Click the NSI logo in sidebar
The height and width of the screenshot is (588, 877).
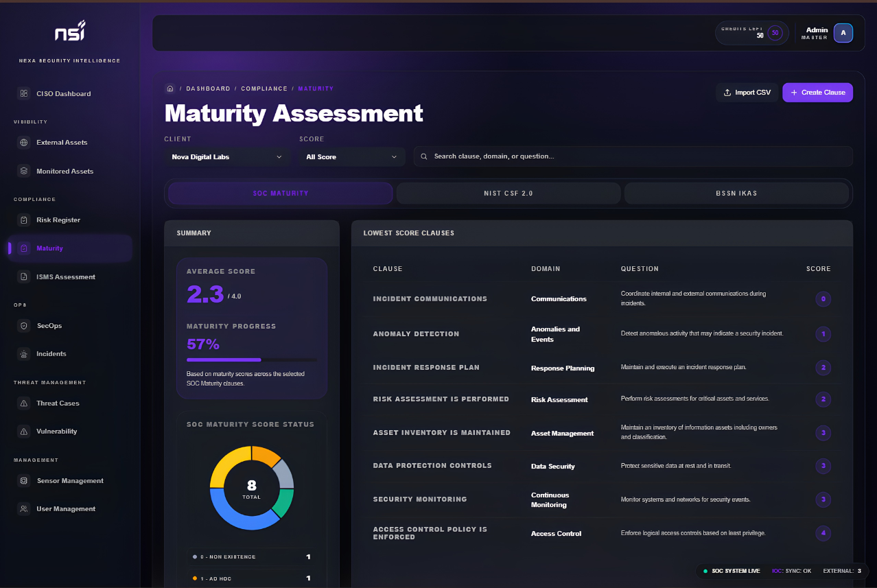click(70, 32)
